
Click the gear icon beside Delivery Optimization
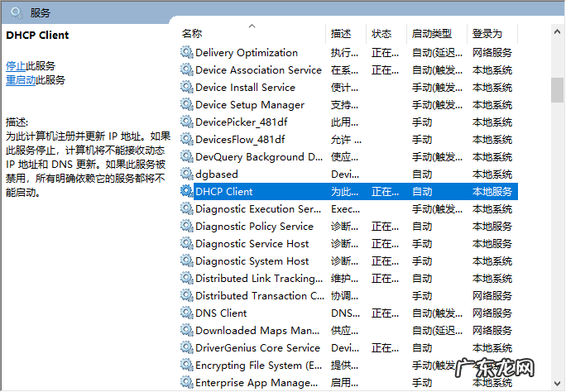[x=187, y=52]
